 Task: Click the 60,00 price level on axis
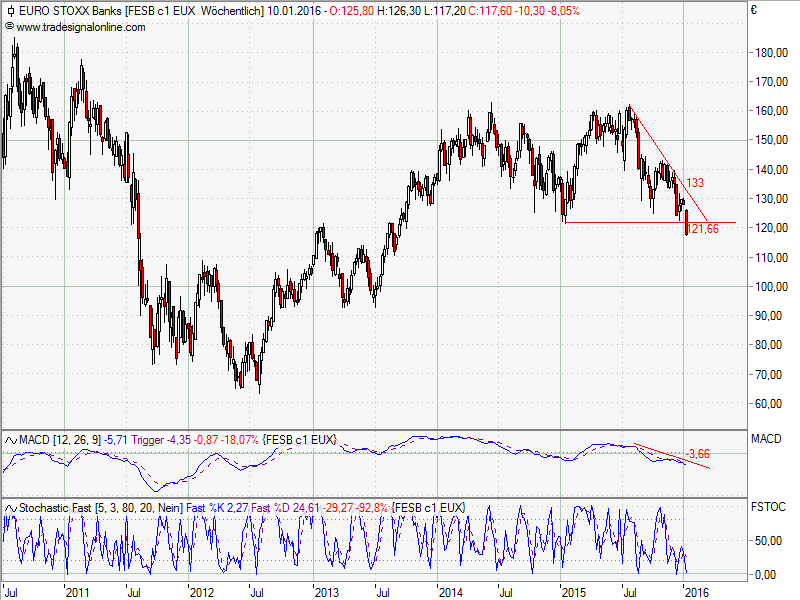tap(769, 404)
